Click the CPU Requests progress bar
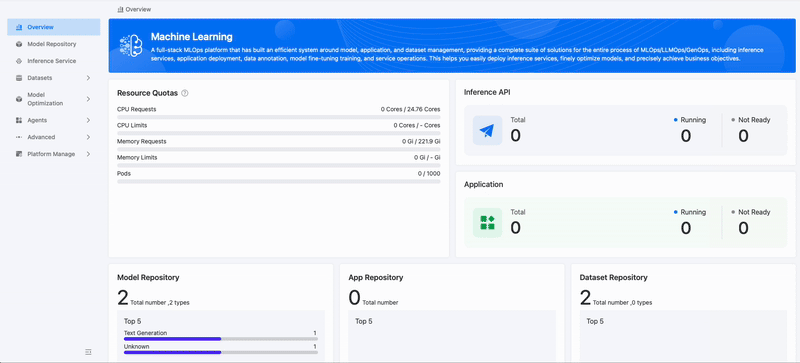800x363 pixels. (279, 117)
